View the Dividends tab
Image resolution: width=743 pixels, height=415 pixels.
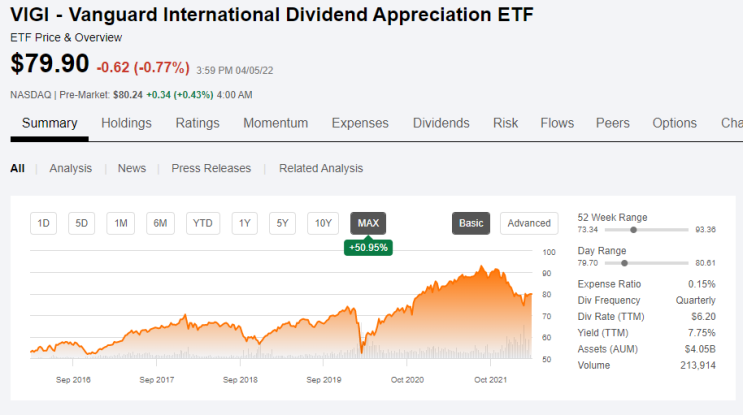[x=441, y=123]
